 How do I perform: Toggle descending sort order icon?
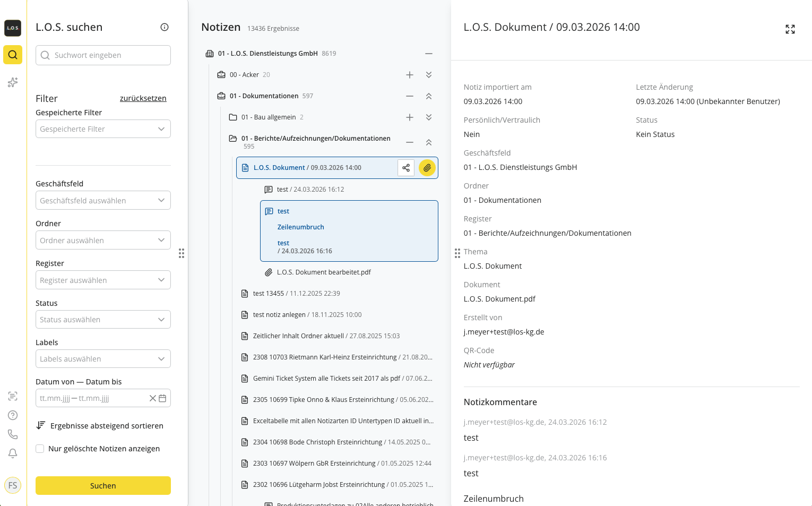tap(41, 425)
